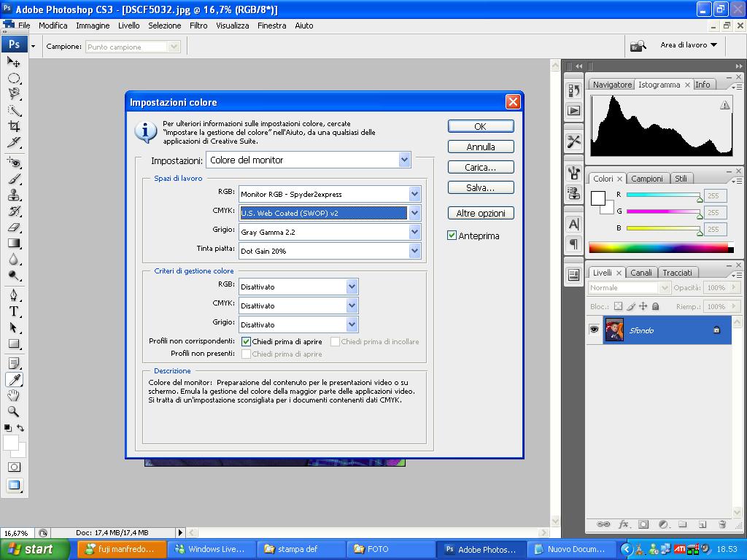
Task: Select the Slice tool
Action: [x=14, y=142]
